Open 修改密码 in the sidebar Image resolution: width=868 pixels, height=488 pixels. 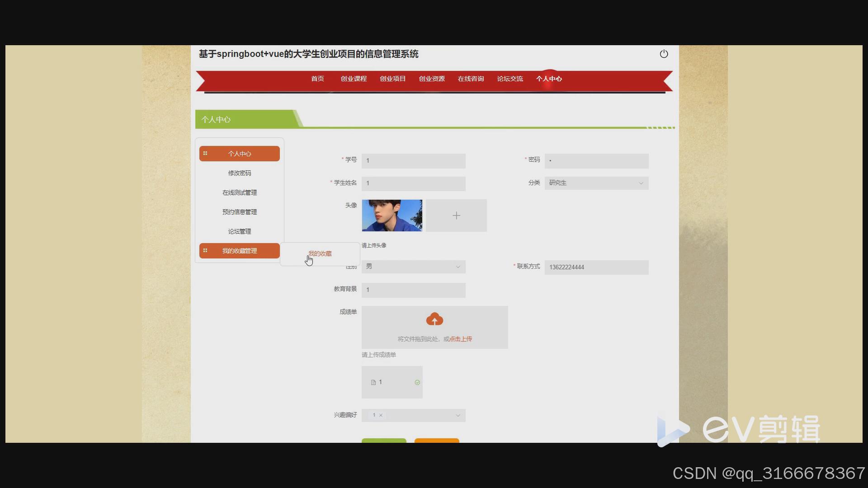point(239,173)
